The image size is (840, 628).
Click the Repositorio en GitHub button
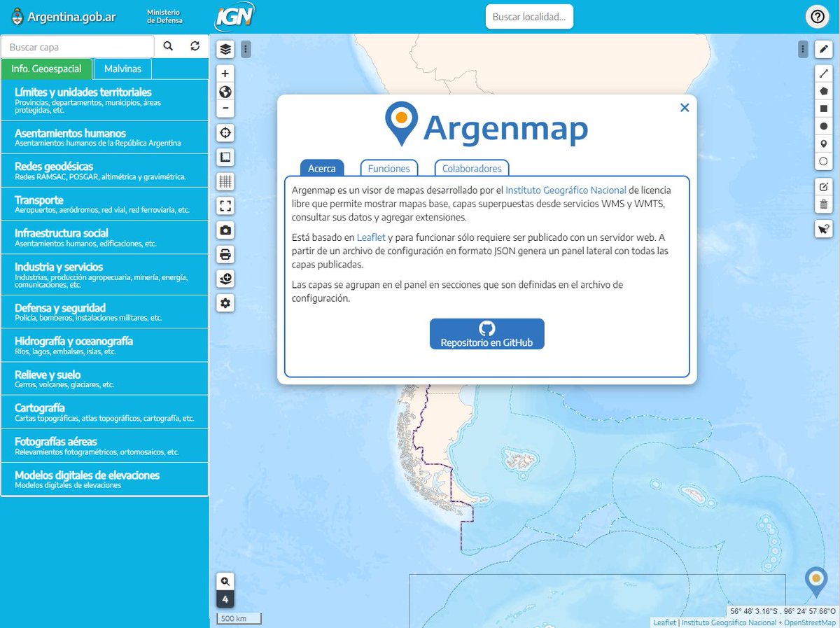tap(486, 334)
